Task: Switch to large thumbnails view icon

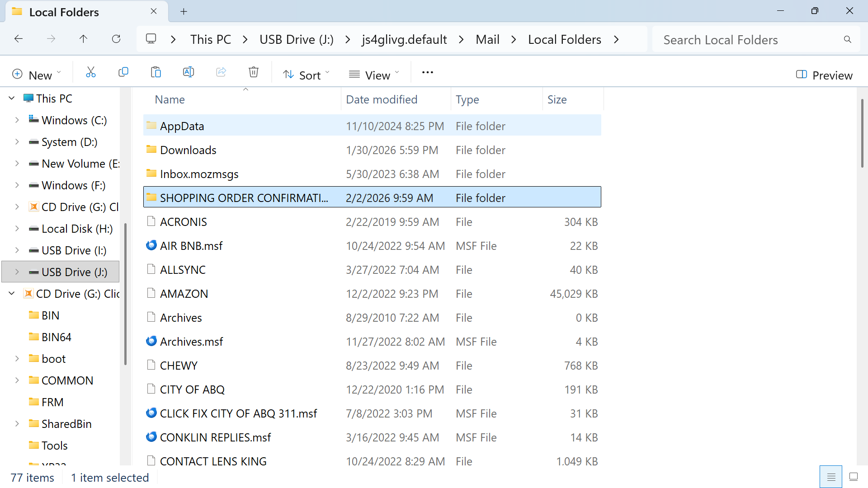Action: point(854,477)
